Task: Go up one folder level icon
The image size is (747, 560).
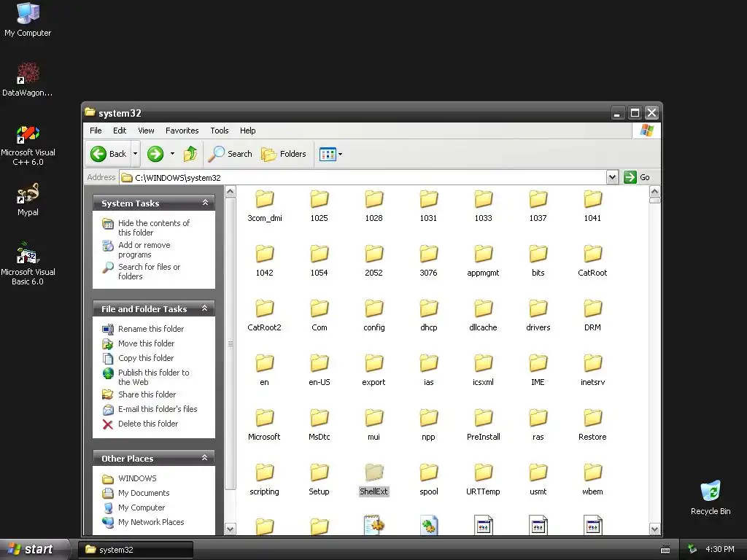Action: tap(190, 154)
